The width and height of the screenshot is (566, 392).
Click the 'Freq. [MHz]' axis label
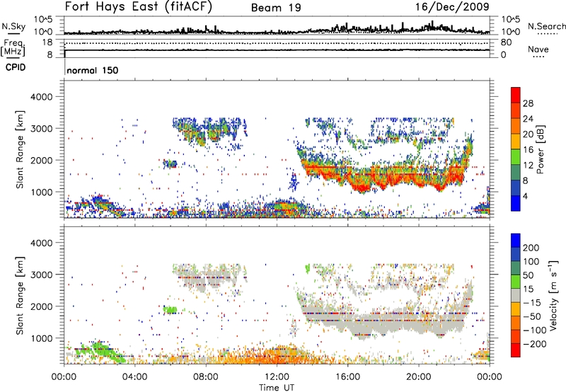click(x=13, y=48)
